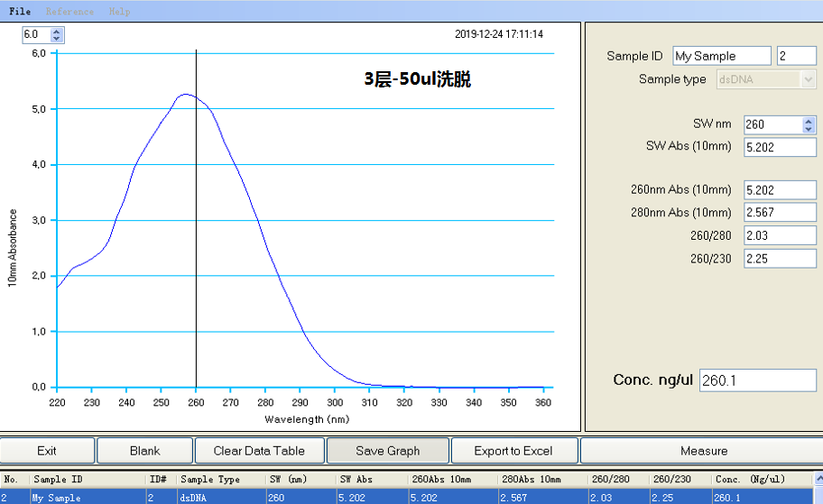
Task: Decrease the Y-axis scale stepper value
Action: 57,38
